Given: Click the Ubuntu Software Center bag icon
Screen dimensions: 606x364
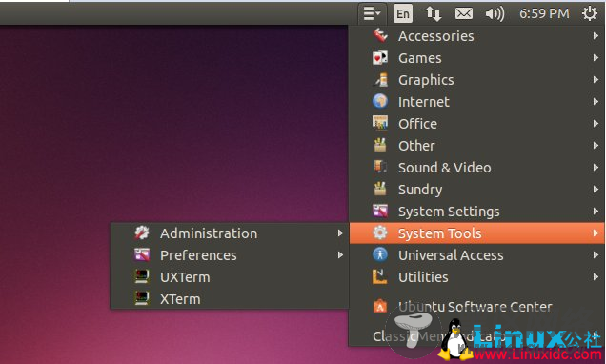Looking at the screenshot, I should click(380, 307).
